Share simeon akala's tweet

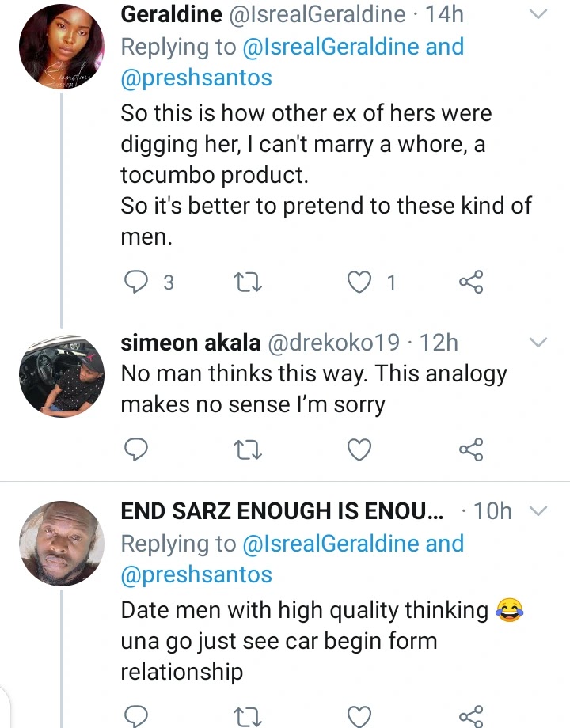point(471,449)
